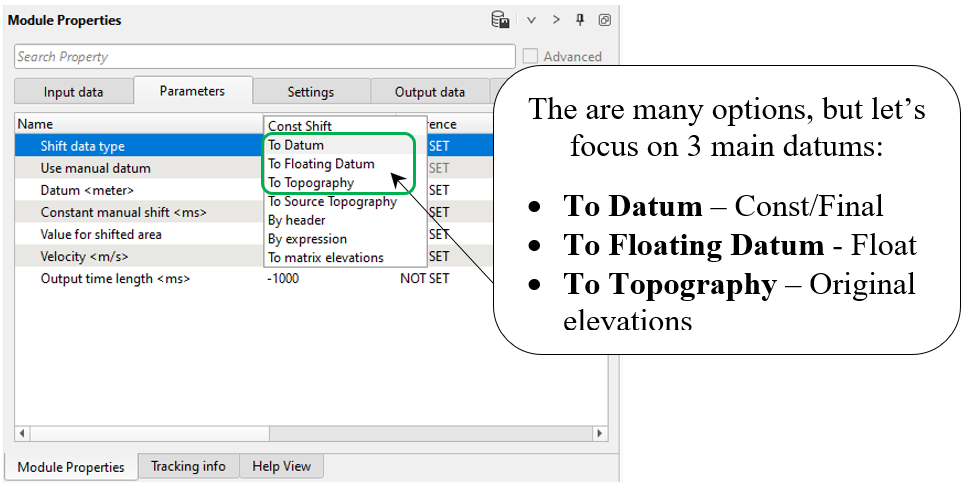Select Module Properties bottom tab
The image size is (967, 483).
[x=71, y=467]
